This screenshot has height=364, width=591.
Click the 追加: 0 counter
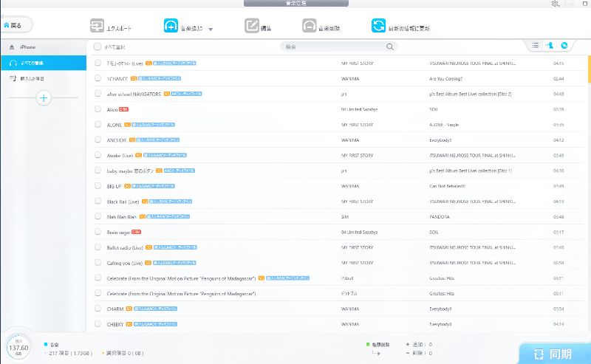pos(419,344)
